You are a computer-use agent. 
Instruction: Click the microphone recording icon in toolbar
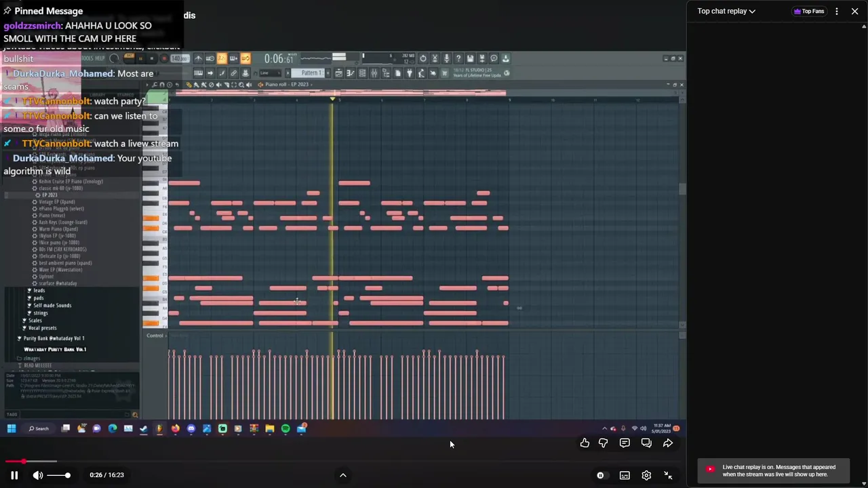coord(446,59)
